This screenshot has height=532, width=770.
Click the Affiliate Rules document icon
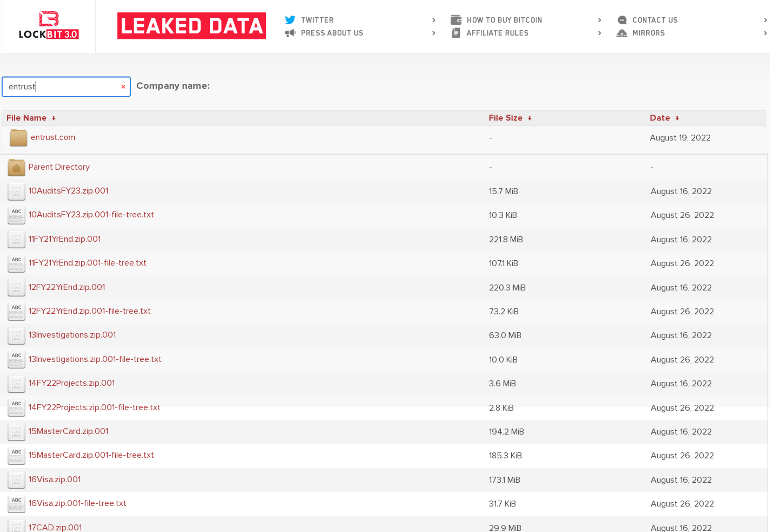coord(456,33)
